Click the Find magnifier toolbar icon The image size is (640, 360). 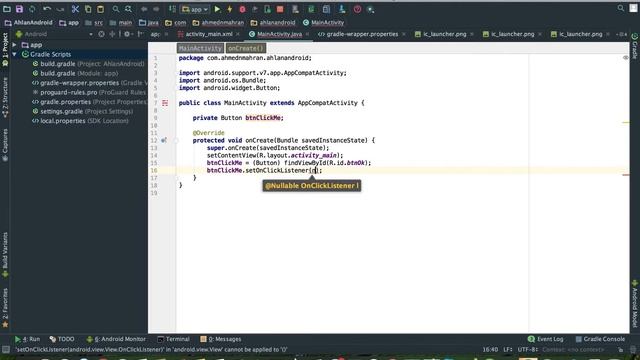click(x=116, y=9)
